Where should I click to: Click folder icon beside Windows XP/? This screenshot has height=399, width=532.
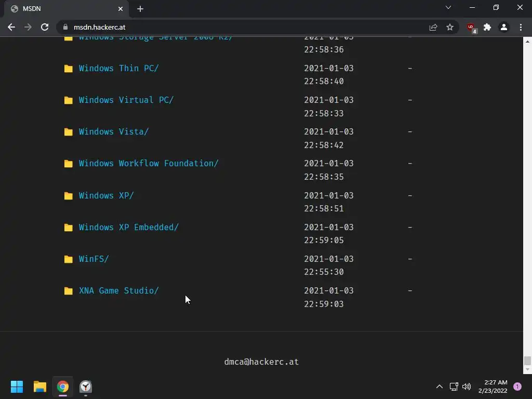pos(69,196)
